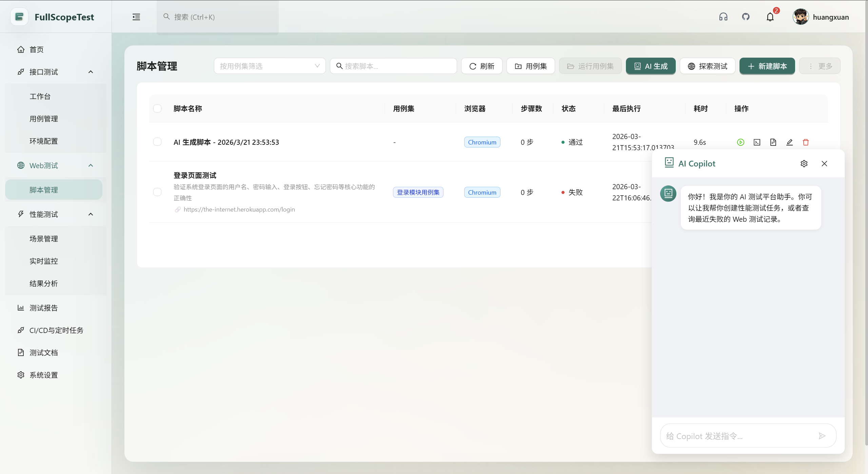Click the 脚本名称 column header
This screenshot has width=868, height=474.
coord(188,108)
